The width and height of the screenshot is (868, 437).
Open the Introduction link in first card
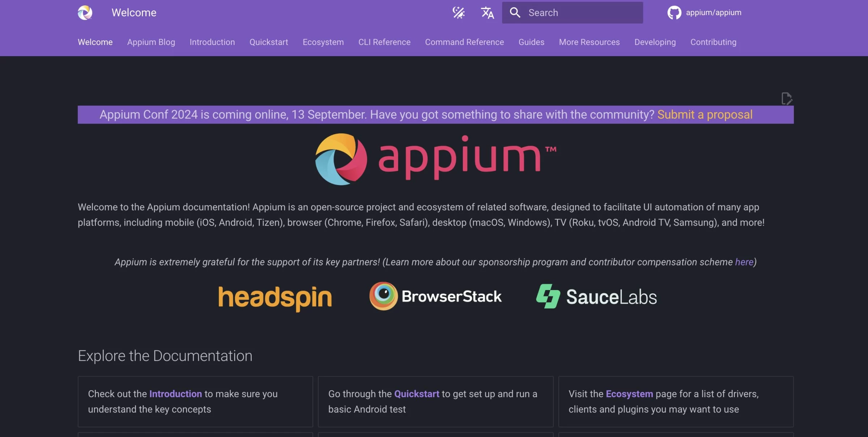pos(175,394)
